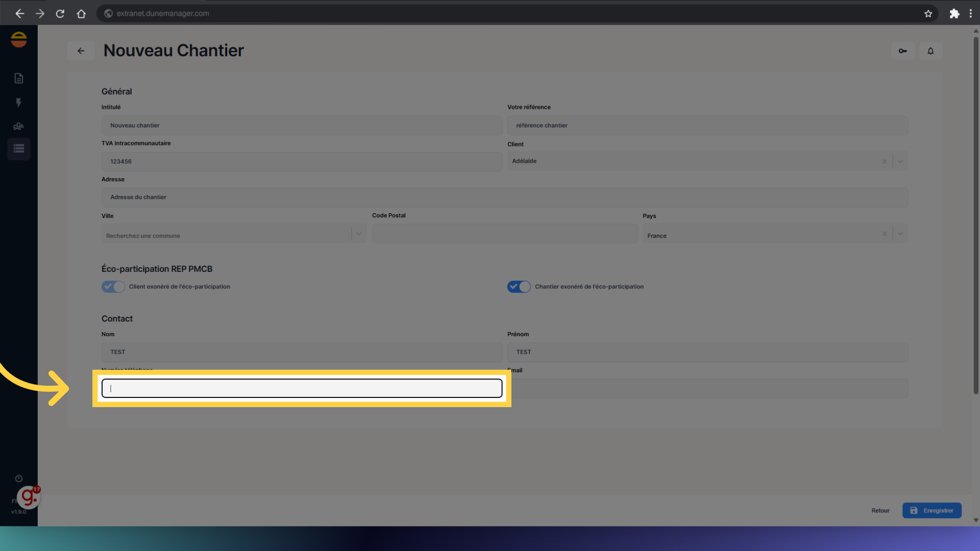Select the list/chantiers sidebar icon

click(19, 149)
